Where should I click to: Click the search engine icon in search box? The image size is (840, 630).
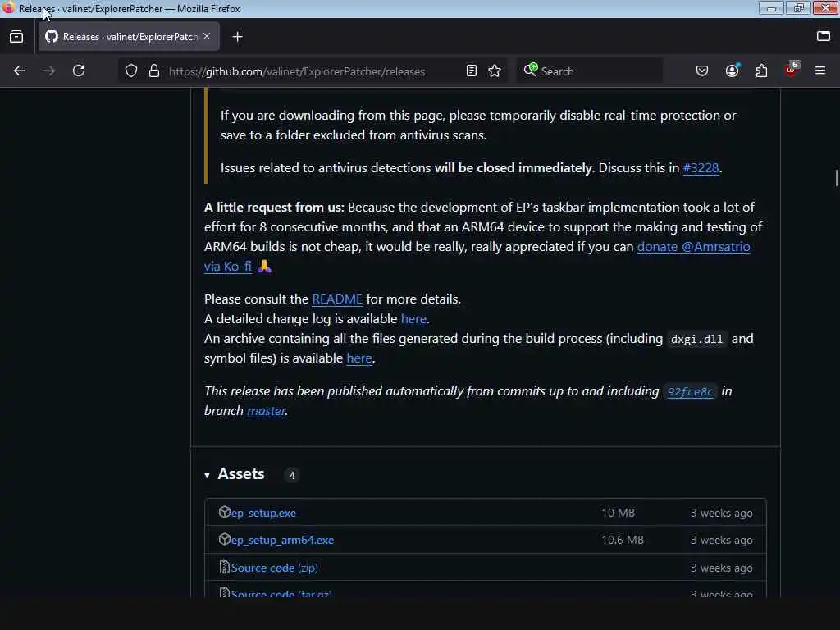pos(531,71)
